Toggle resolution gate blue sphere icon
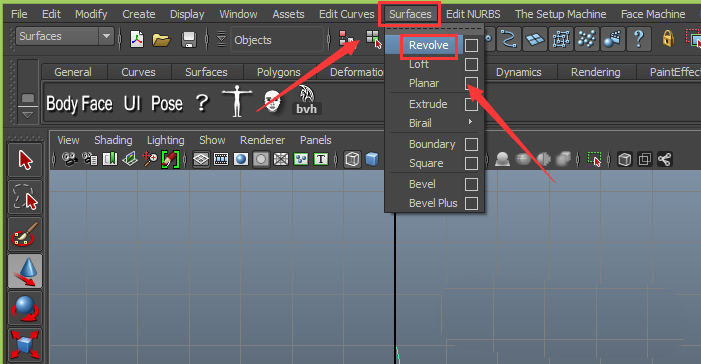 tap(241, 159)
